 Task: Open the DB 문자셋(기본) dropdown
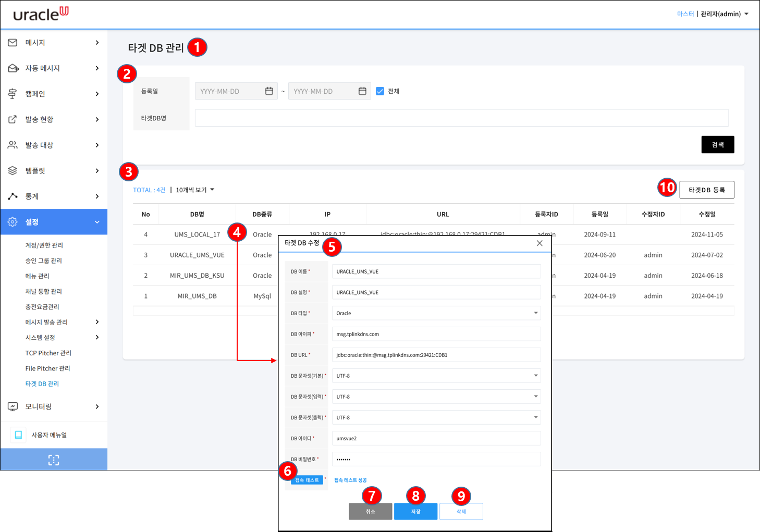pos(436,376)
